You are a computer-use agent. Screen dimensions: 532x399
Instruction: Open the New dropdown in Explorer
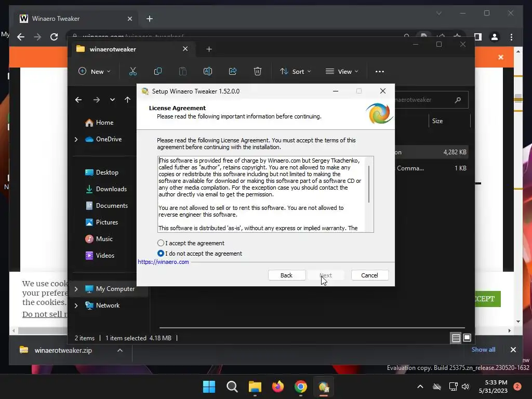95,72
